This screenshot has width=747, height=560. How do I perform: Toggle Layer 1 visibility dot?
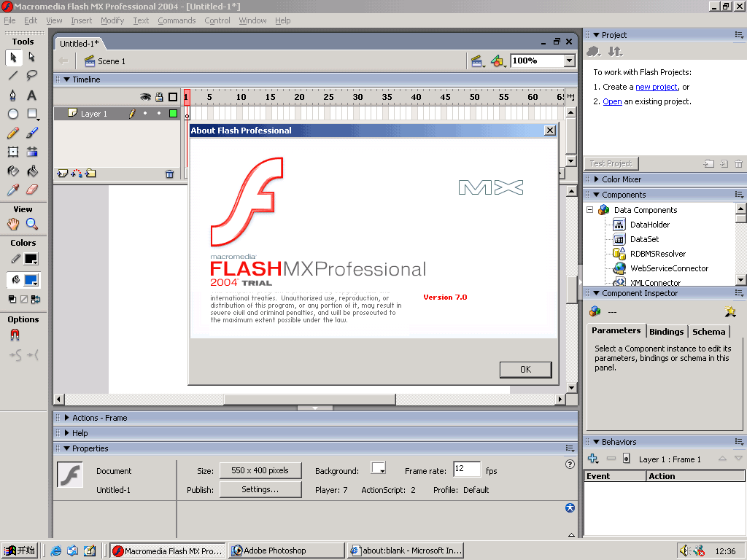(145, 113)
